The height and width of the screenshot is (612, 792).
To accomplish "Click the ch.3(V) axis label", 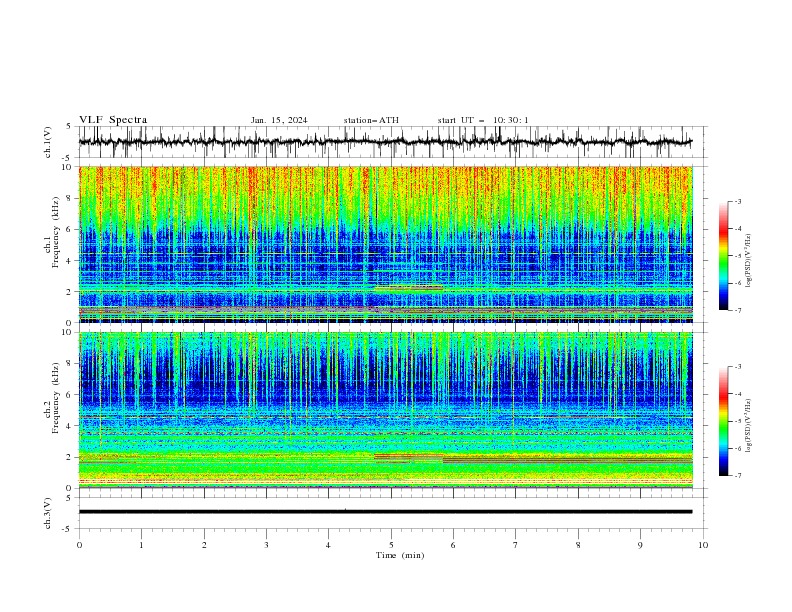I will [48, 513].
